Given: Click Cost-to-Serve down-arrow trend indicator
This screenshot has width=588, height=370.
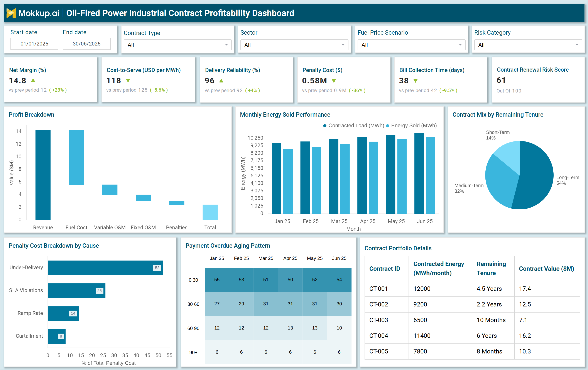Looking at the screenshot, I should [128, 81].
